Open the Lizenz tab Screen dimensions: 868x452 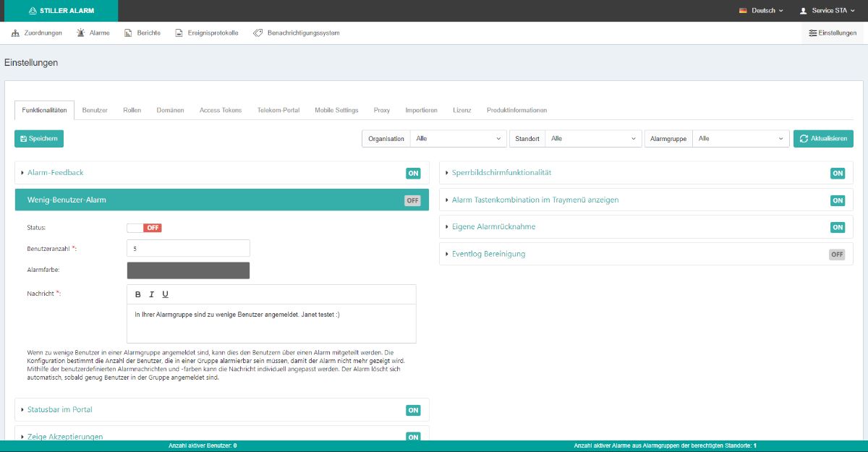coord(461,111)
